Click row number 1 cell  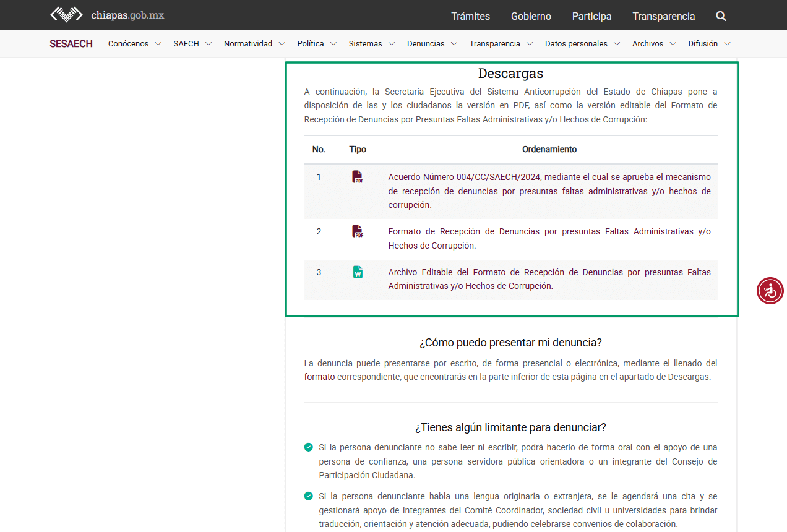pos(319,177)
